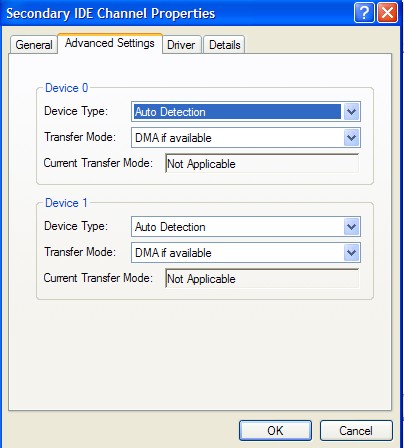Confirm changes with the OK button

(275, 430)
